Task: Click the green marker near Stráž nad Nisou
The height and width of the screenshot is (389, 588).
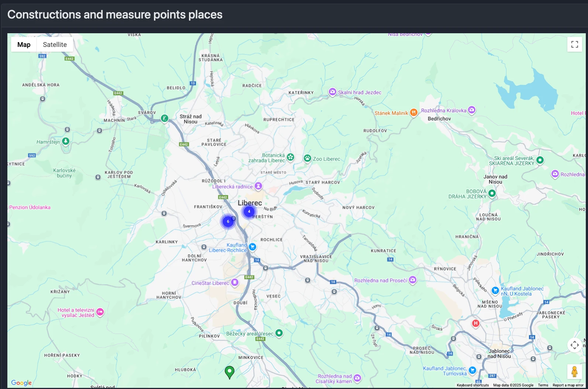Action: (165, 119)
